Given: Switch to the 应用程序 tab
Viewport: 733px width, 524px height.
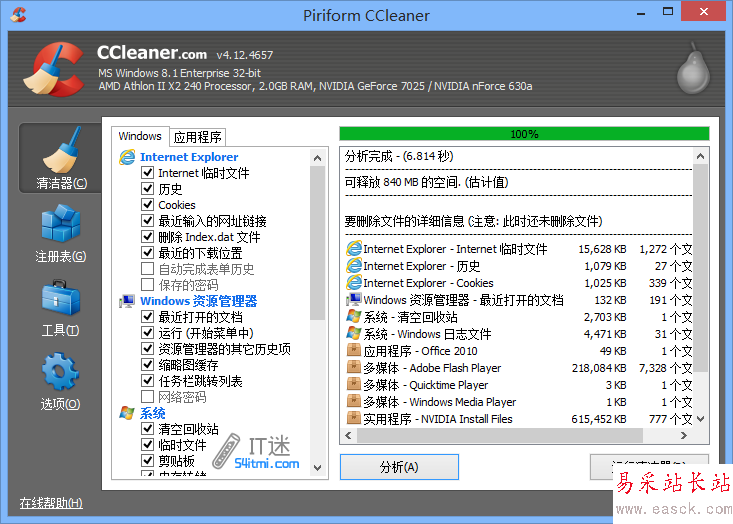Looking at the screenshot, I should 198,137.
